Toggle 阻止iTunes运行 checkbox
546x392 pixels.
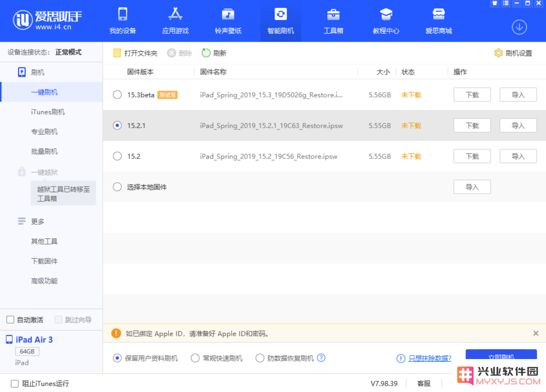(14, 384)
